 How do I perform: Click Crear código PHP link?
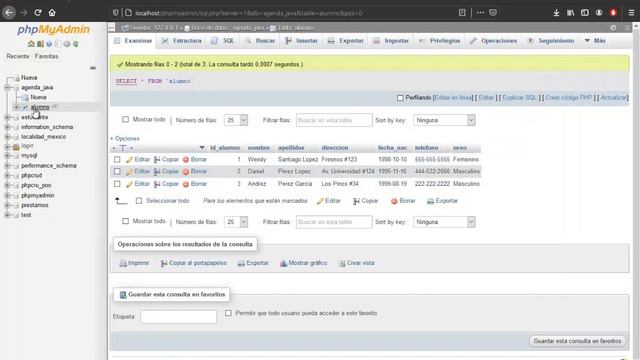point(569,98)
